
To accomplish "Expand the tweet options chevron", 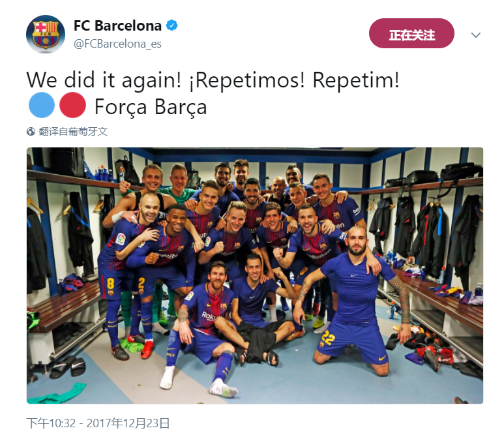I will (476, 35).
